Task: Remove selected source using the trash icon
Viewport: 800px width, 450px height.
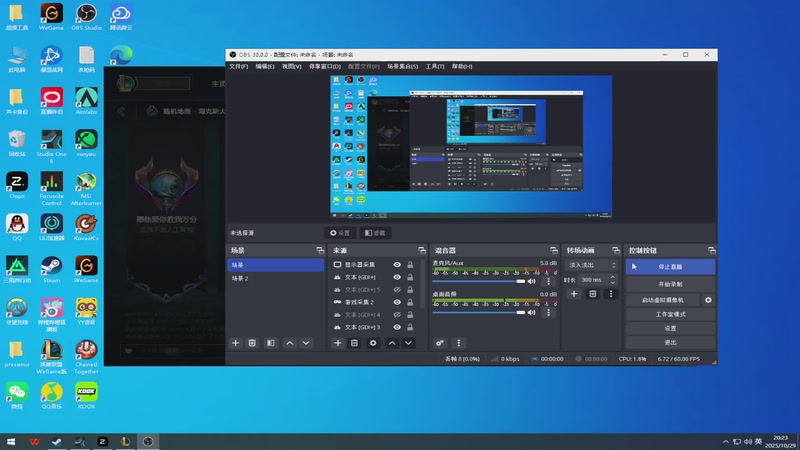Action: [x=355, y=343]
